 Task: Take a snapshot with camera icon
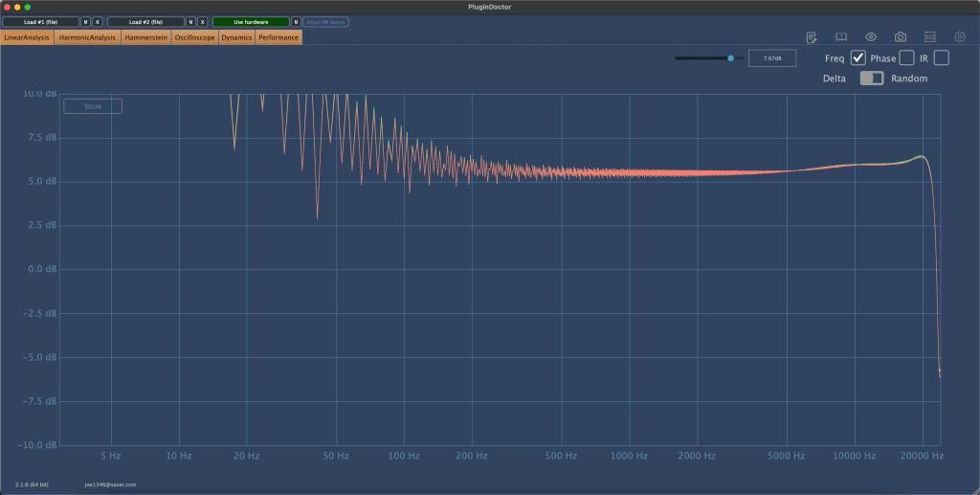coord(901,37)
